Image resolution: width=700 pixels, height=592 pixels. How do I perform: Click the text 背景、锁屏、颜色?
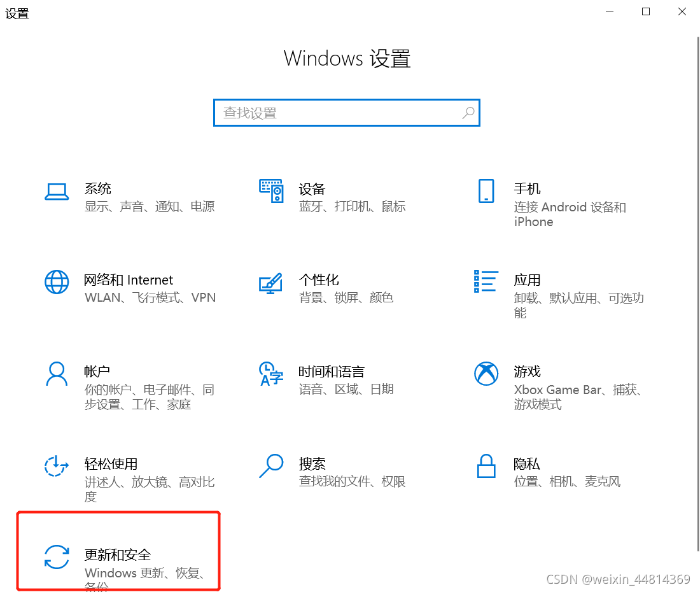click(346, 297)
